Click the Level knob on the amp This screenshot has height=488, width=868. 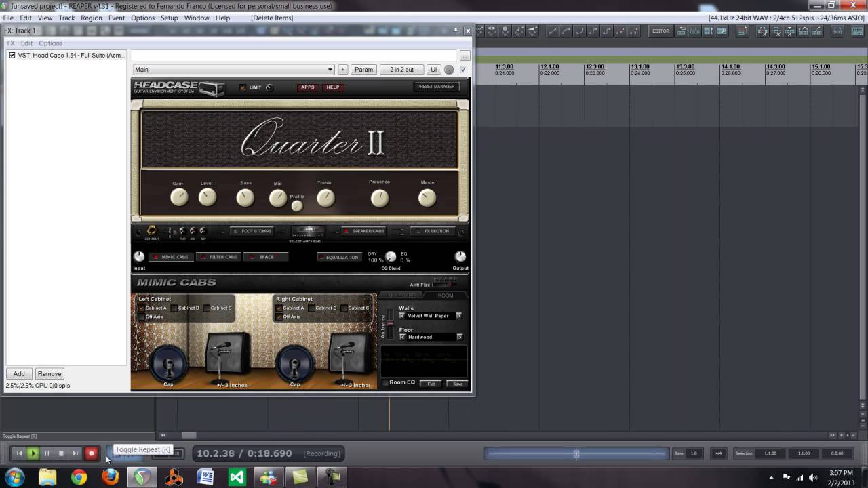(208, 197)
